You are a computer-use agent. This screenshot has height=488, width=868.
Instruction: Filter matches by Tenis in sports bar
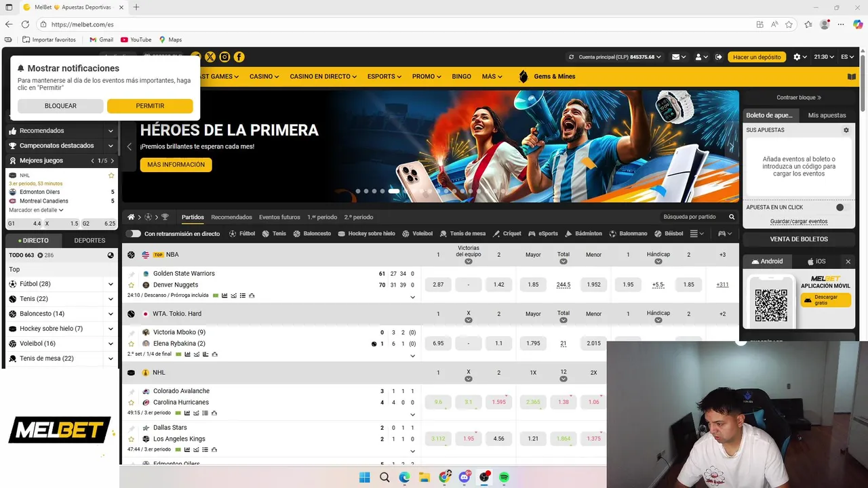[274, 233]
